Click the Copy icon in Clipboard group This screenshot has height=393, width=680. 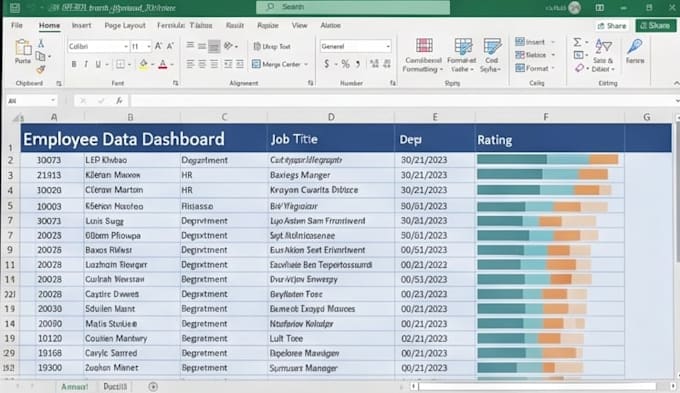tap(41, 56)
